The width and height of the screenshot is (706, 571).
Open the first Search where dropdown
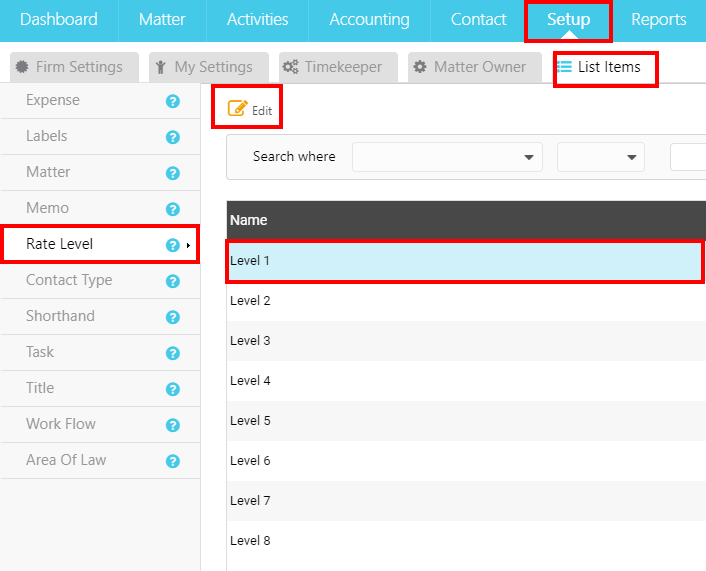click(x=447, y=157)
